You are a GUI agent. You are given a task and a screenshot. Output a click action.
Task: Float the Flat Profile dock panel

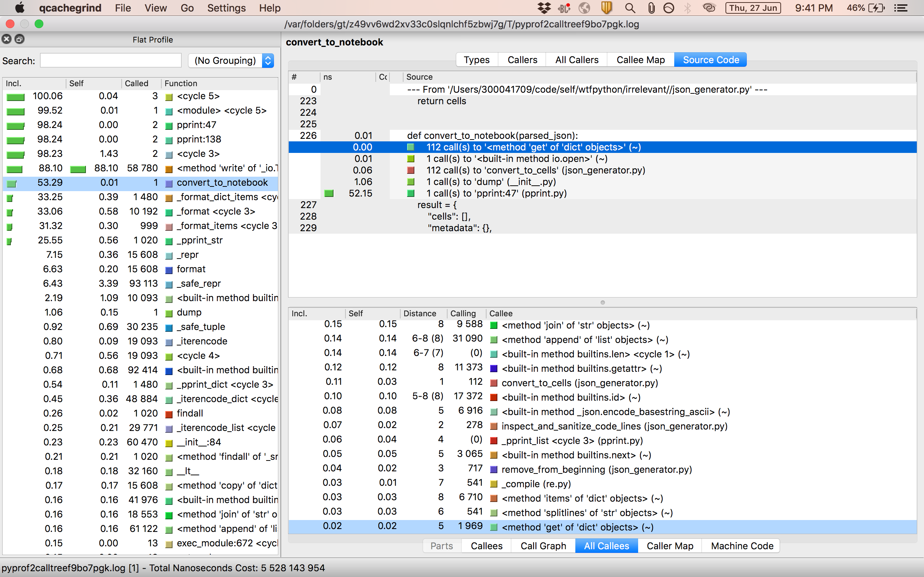[x=19, y=39]
